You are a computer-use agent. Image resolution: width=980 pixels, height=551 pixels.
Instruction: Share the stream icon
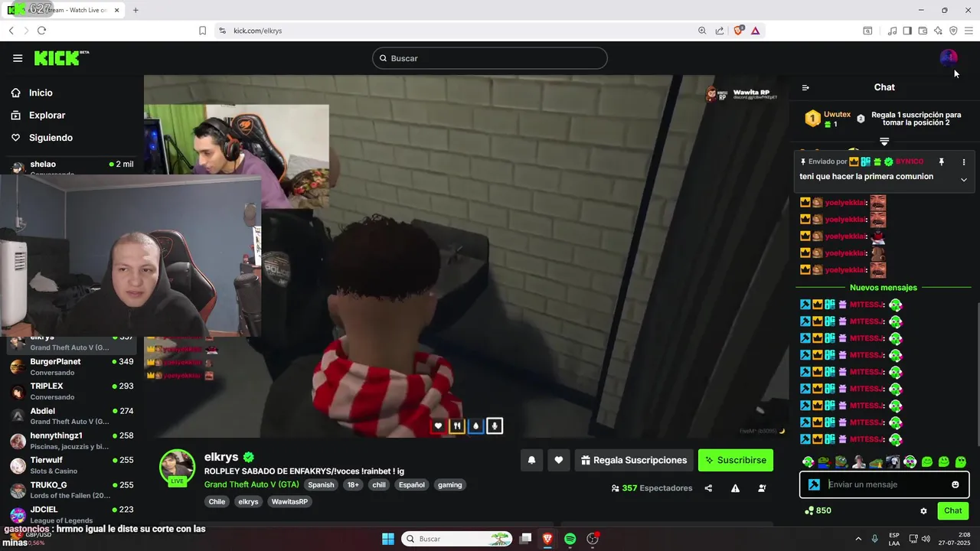[x=708, y=488]
